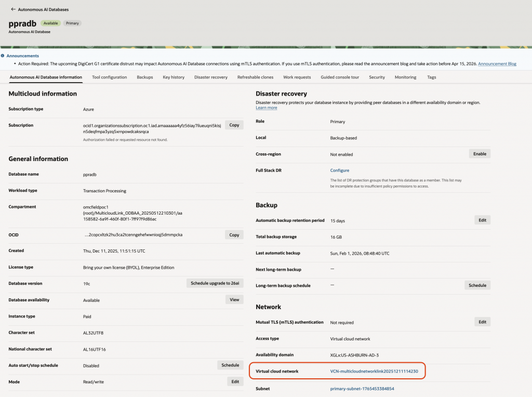Open the primary-subnet link
This screenshot has width=532, height=397.
click(362, 389)
